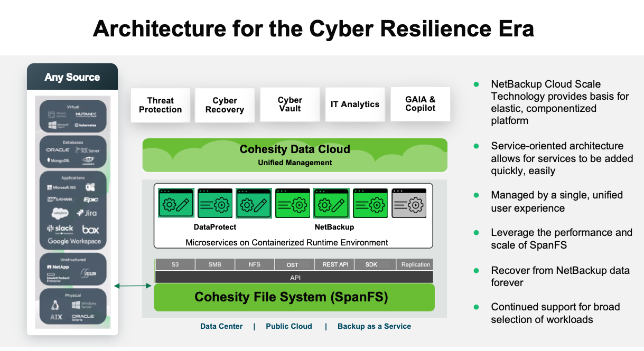Click the SMB protocol tab

coord(214,264)
